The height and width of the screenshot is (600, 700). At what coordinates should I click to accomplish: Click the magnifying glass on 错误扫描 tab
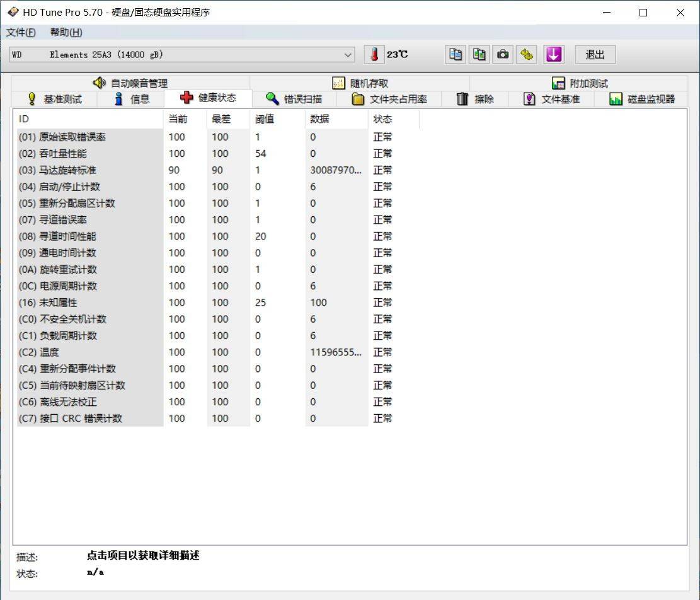[272, 98]
